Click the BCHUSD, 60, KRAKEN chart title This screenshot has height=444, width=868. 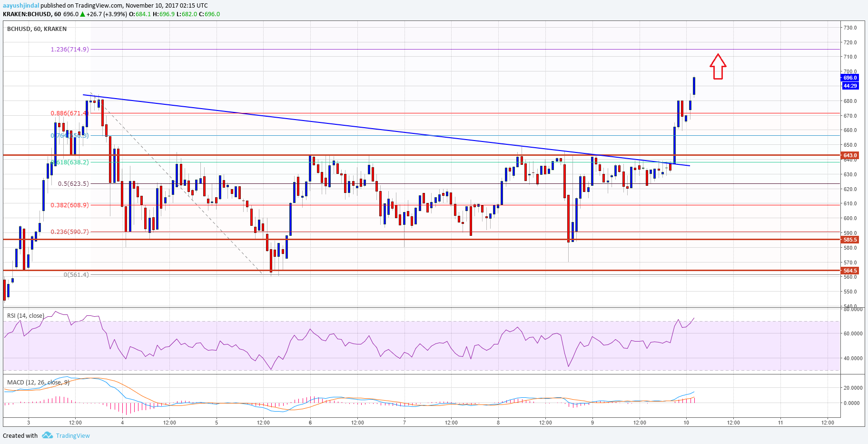click(37, 29)
